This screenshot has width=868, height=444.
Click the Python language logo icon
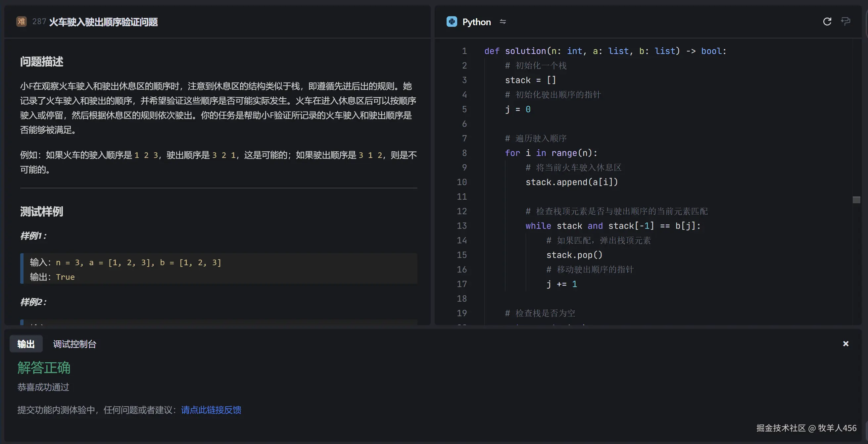[x=452, y=22]
